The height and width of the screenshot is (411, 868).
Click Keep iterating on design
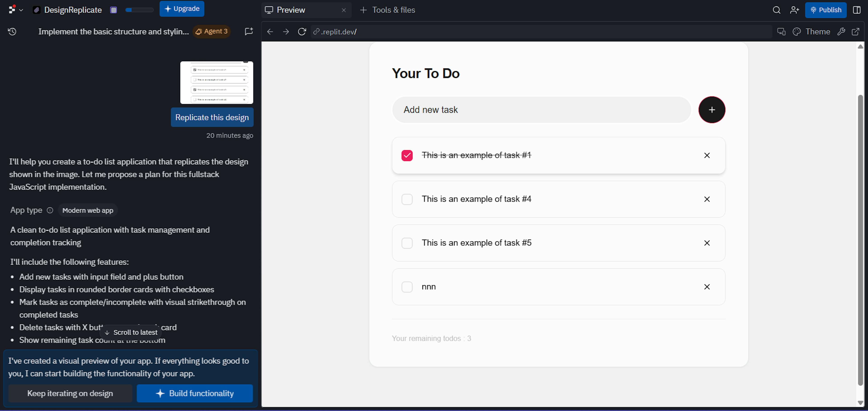coord(70,393)
